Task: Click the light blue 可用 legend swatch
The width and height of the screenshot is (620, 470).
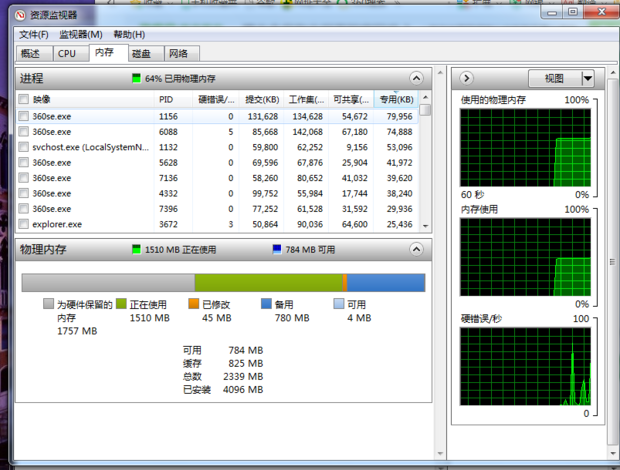Action: [339, 304]
